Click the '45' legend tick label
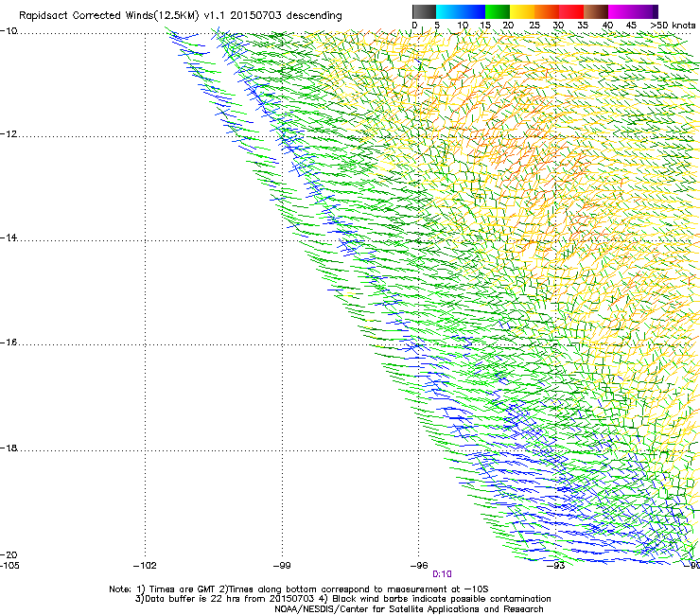 point(631,26)
